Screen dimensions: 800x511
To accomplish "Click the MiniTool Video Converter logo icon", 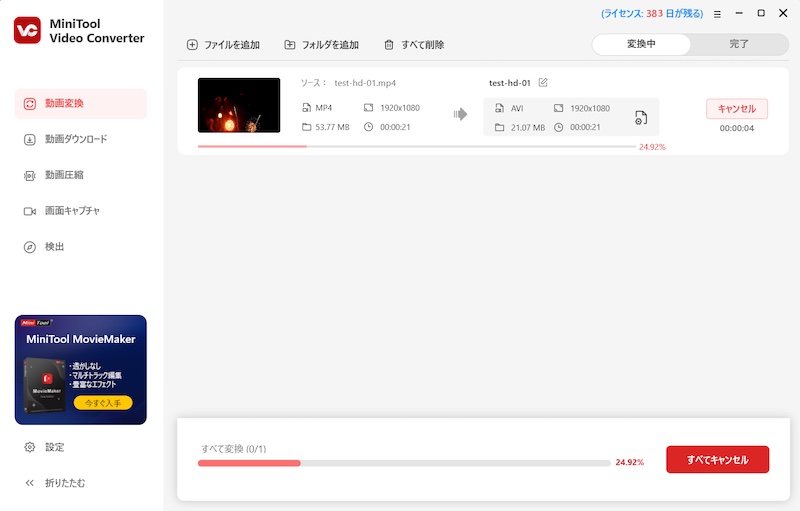I will (27, 30).
